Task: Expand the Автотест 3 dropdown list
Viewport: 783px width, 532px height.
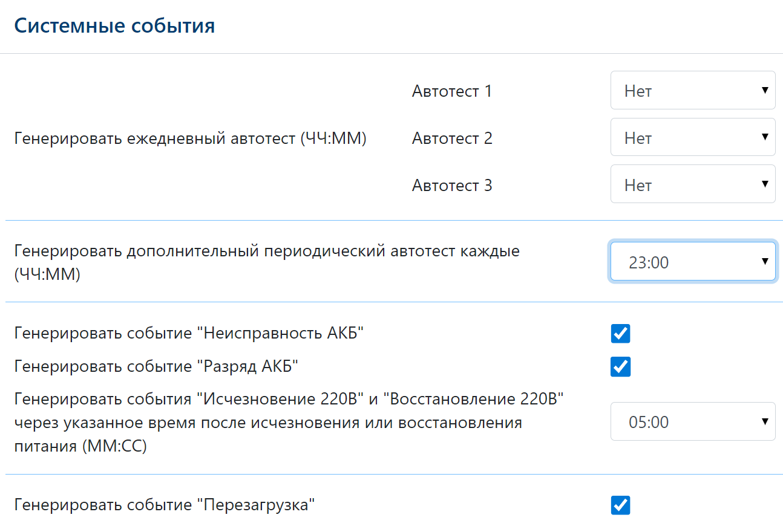Action: coord(692,184)
